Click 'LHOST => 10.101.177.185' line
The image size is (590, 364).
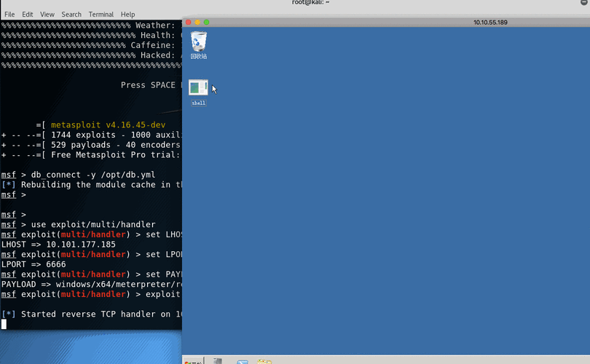pos(58,245)
